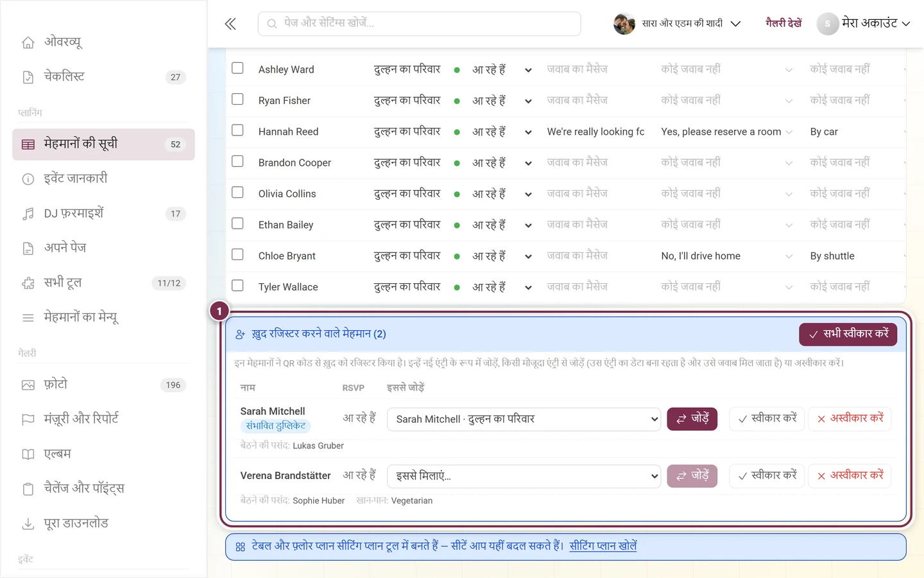Click the hamburger icon beside मेहमानों का मेन्यू
This screenshot has width=924, height=578.
pyautogui.click(x=28, y=318)
